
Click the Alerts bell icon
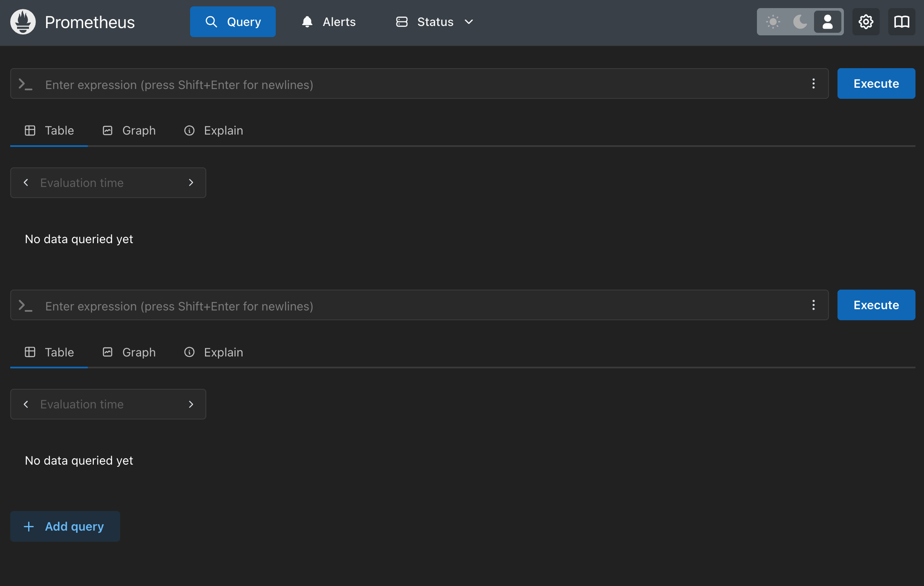click(x=307, y=22)
